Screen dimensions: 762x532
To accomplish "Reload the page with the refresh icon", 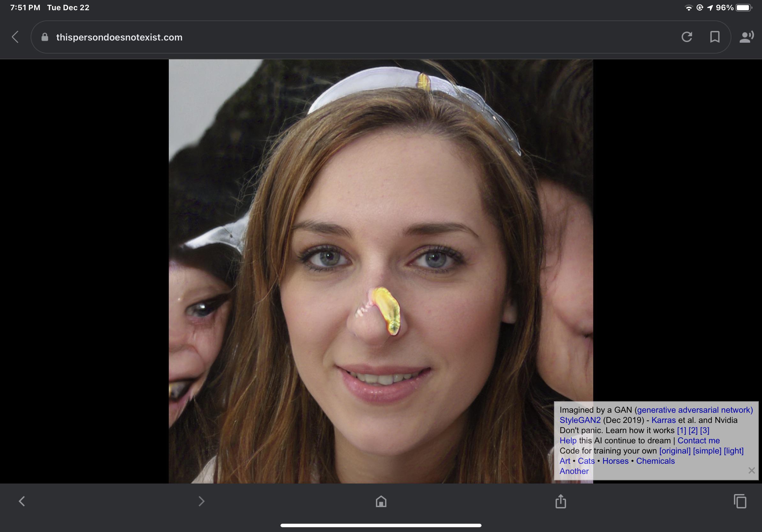I will click(687, 37).
